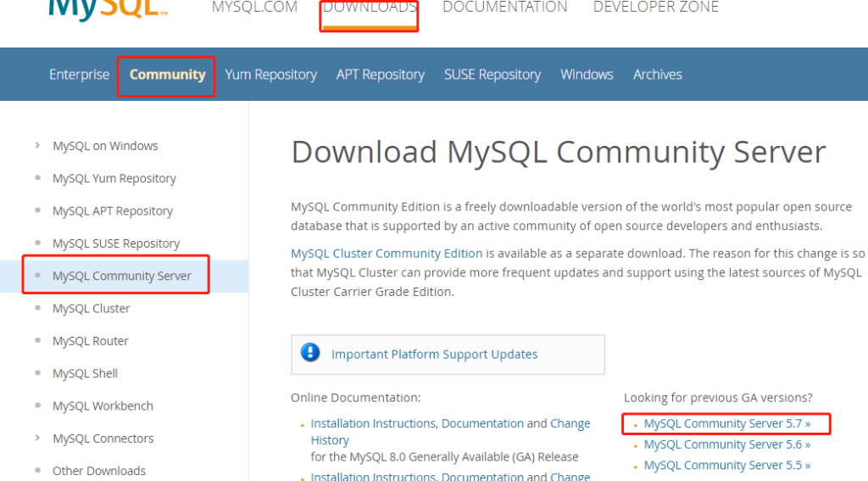Click the 'Online Documentation:' label
This screenshot has height=481, width=868.
[x=355, y=398]
